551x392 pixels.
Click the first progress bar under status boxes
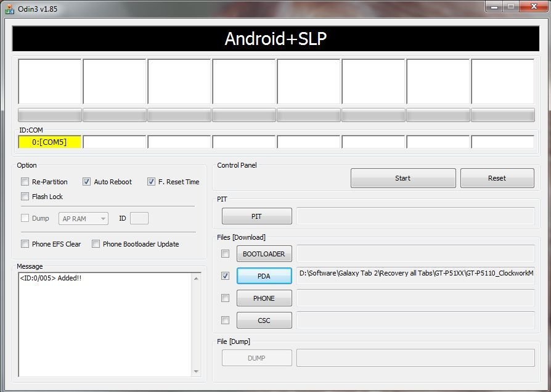[49, 115]
